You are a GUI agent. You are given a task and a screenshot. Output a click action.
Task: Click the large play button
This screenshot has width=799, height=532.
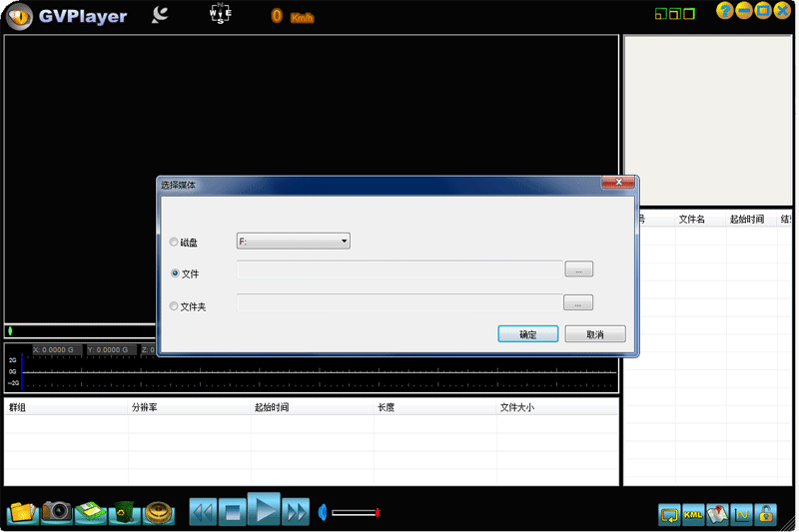[x=264, y=509]
